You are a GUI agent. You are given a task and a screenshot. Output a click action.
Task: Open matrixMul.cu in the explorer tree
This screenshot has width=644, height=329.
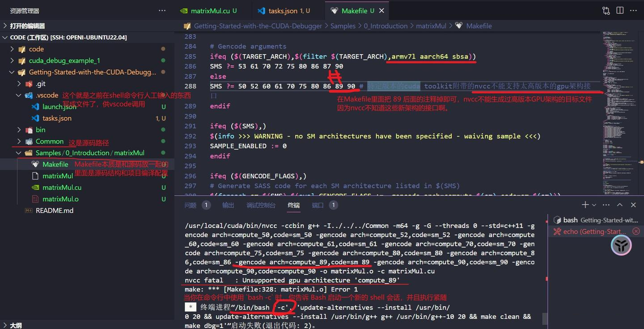tap(62, 188)
